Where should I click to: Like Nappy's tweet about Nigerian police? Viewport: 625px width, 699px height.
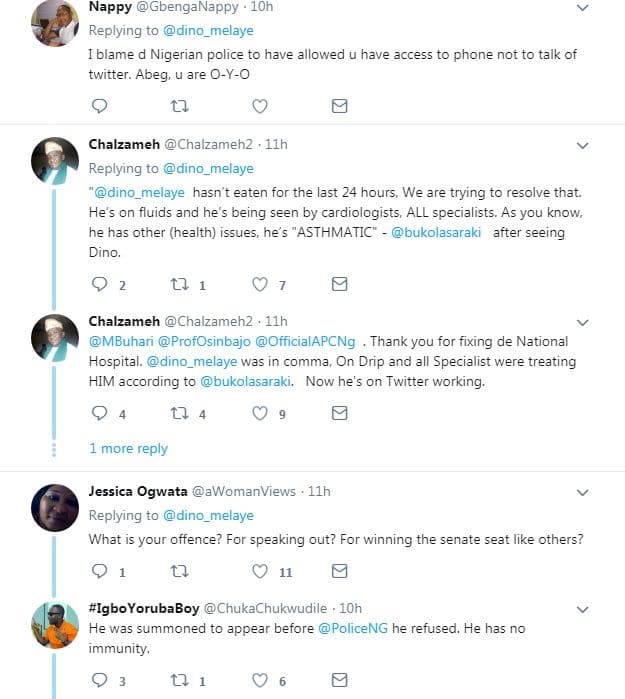click(260, 106)
